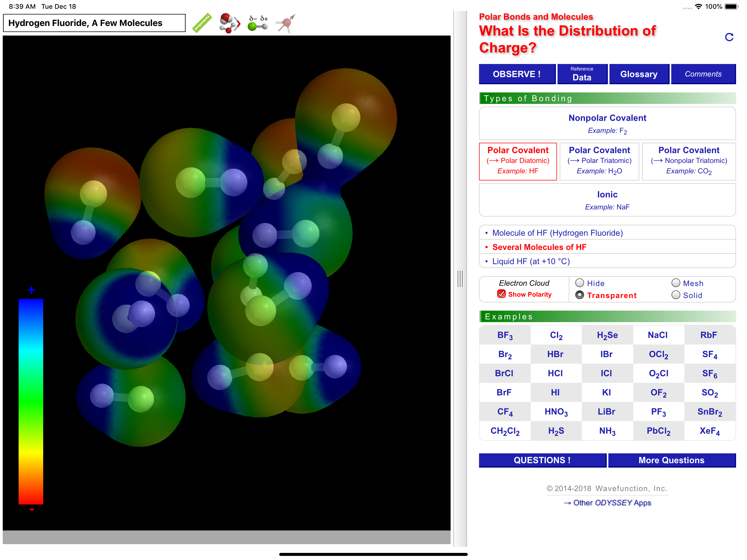This screenshot has height=560, width=747.
Task: Pick the Ionic NaF bonding type
Action: click(x=607, y=200)
